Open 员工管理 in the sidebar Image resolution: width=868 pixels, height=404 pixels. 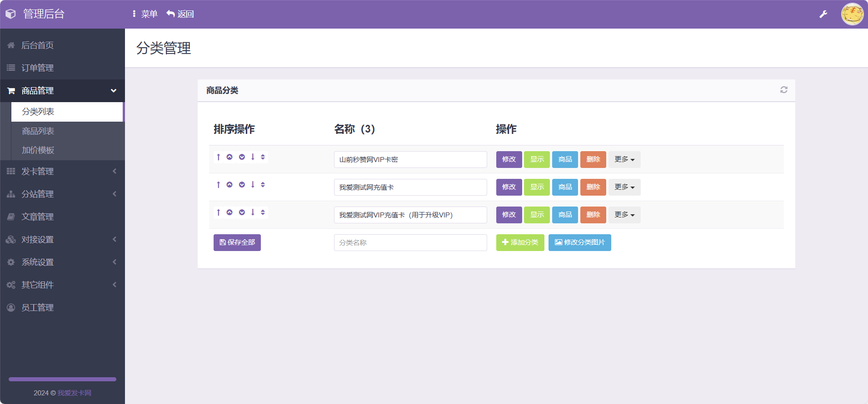click(62, 307)
